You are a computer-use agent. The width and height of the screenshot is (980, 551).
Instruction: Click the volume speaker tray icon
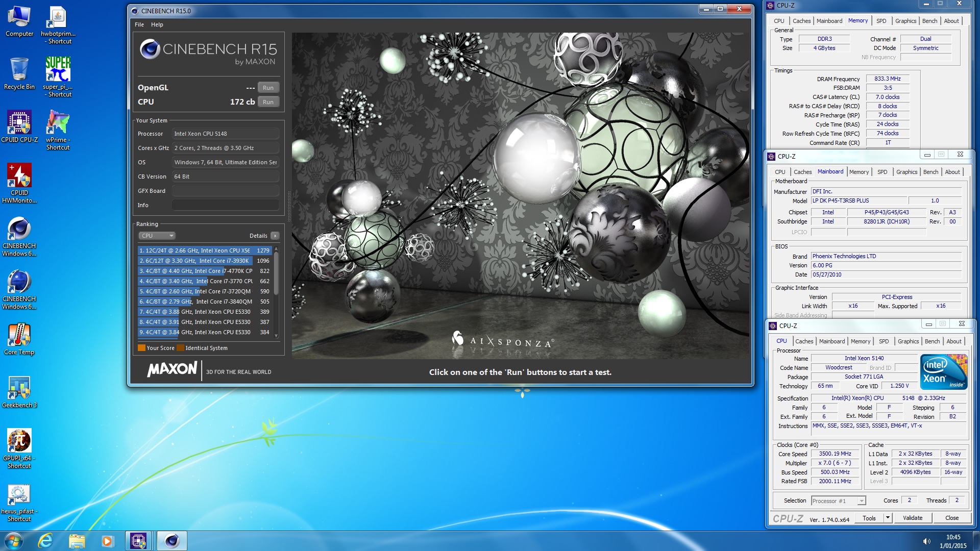926,541
